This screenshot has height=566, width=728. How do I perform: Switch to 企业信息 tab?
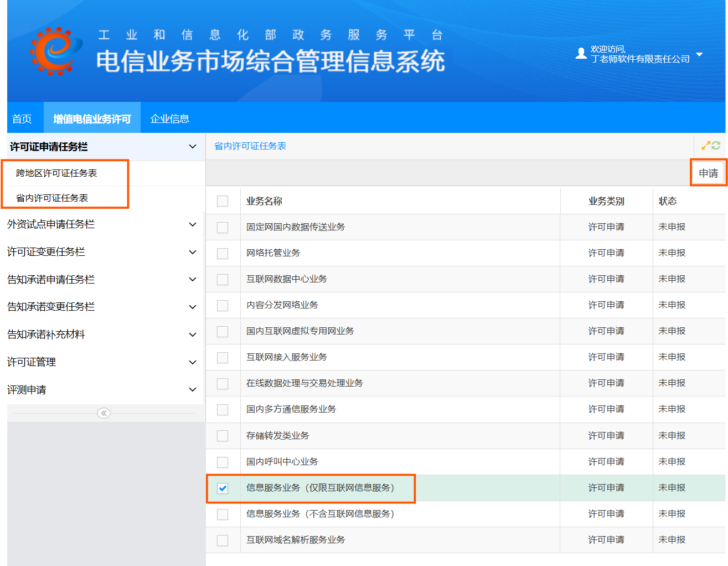click(x=170, y=119)
